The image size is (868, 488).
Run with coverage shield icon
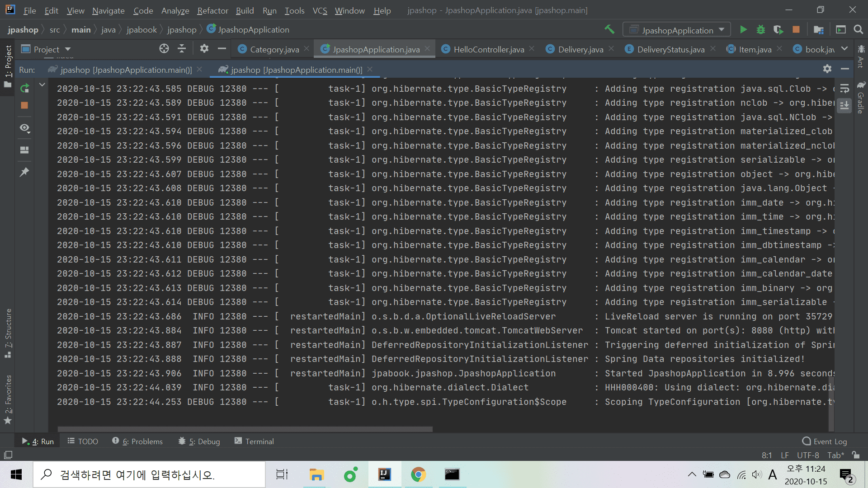point(778,30)
